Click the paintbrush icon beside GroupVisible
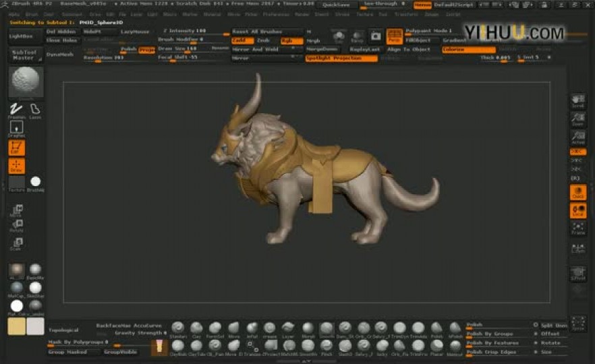595x364 pixels. click(x=159, y=347)
